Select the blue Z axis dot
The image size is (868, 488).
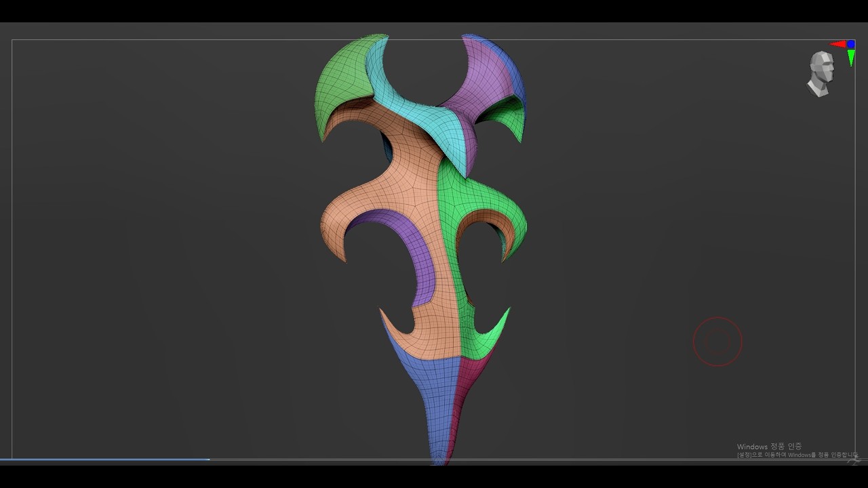pyautogui.click(x=851, y=44)
